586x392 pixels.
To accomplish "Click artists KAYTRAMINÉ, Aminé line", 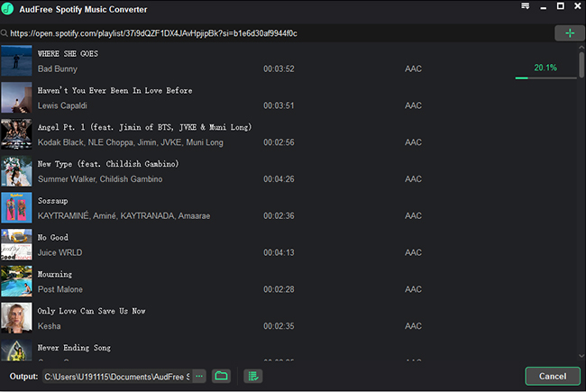I will [x=124, y=216].
